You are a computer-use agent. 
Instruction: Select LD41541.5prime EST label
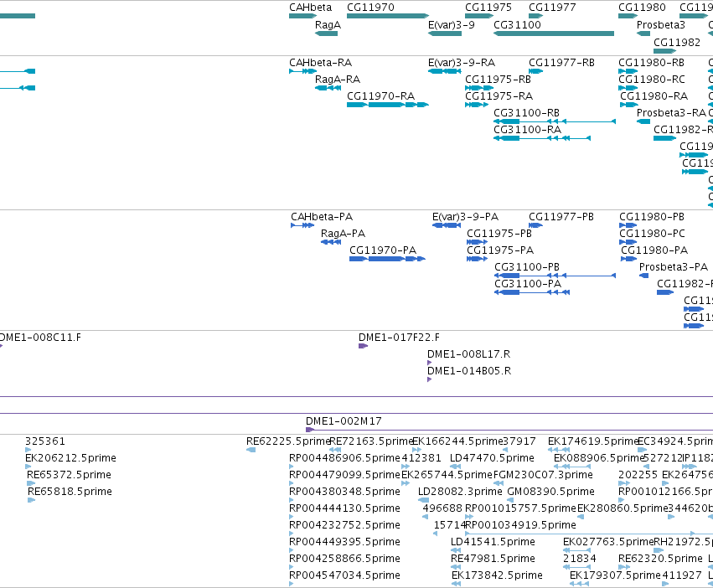(x=493, y=542)
